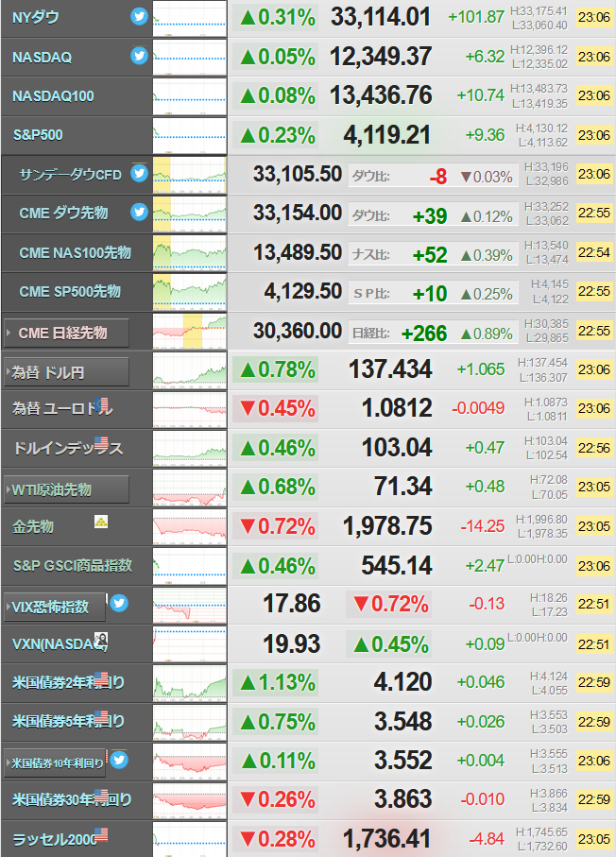
Task: Click the US flag on ドルインデックス
Action: point(101,442)
